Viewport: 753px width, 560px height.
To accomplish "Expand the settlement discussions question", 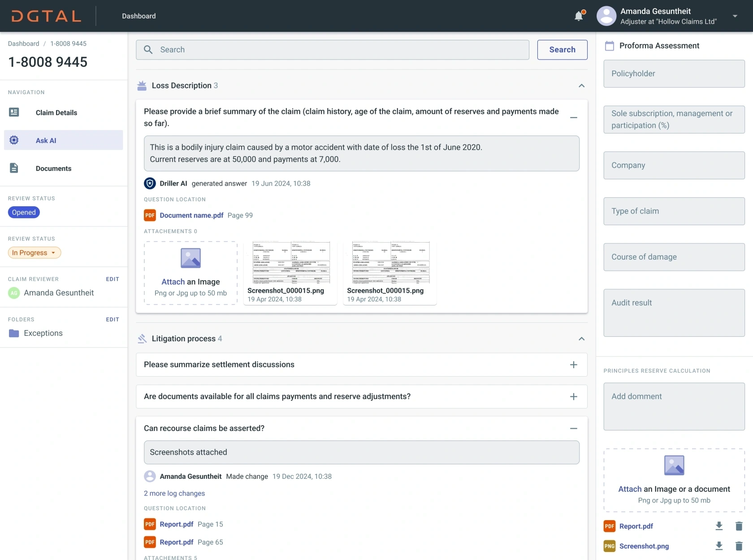I will (573, 365).
